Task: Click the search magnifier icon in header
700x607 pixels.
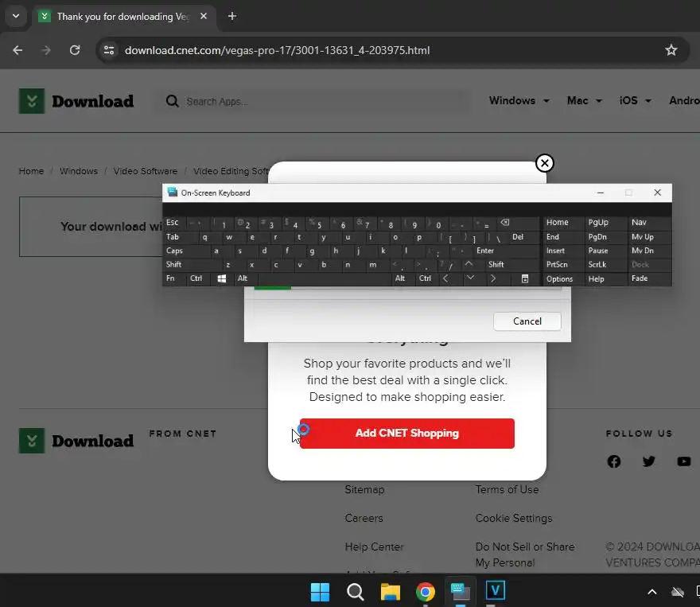Action: click(173, 101)
